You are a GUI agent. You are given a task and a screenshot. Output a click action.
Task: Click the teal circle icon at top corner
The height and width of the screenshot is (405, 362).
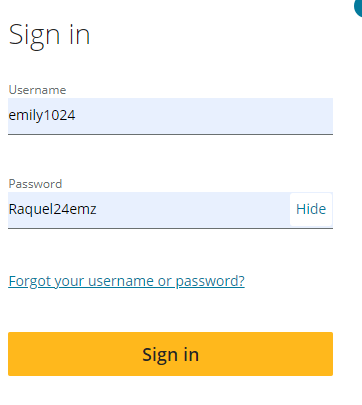358,7
